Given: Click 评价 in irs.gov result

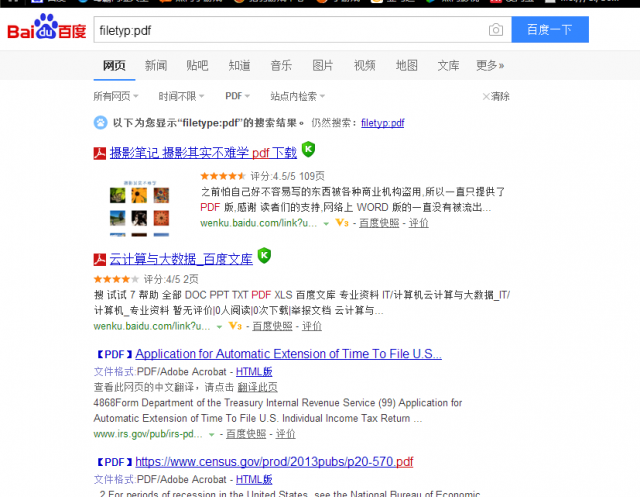Looking at the screenshot, I should [285, 434].
